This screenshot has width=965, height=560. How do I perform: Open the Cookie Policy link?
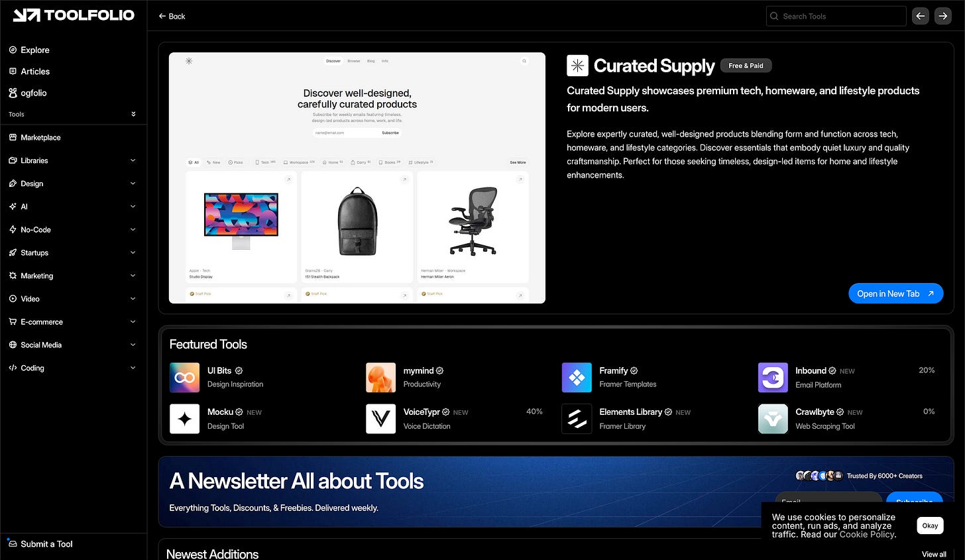(867, 534)
